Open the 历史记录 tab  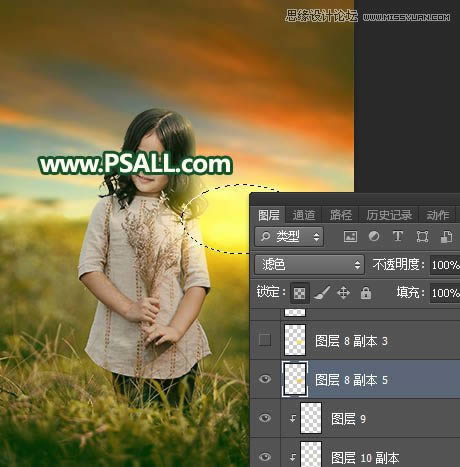coord(389,215)
